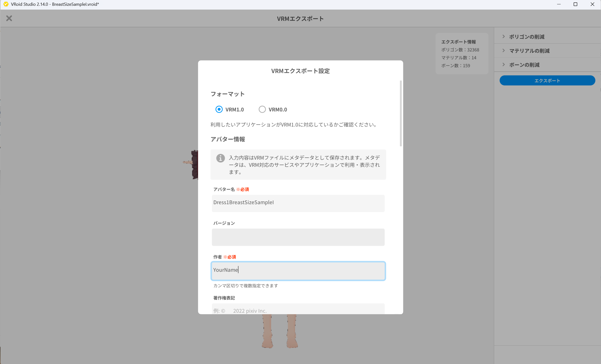Viewport: 601px width, 364px height.
Task: Click the VRMエクスポート page title
Action: tap(300, 19)
